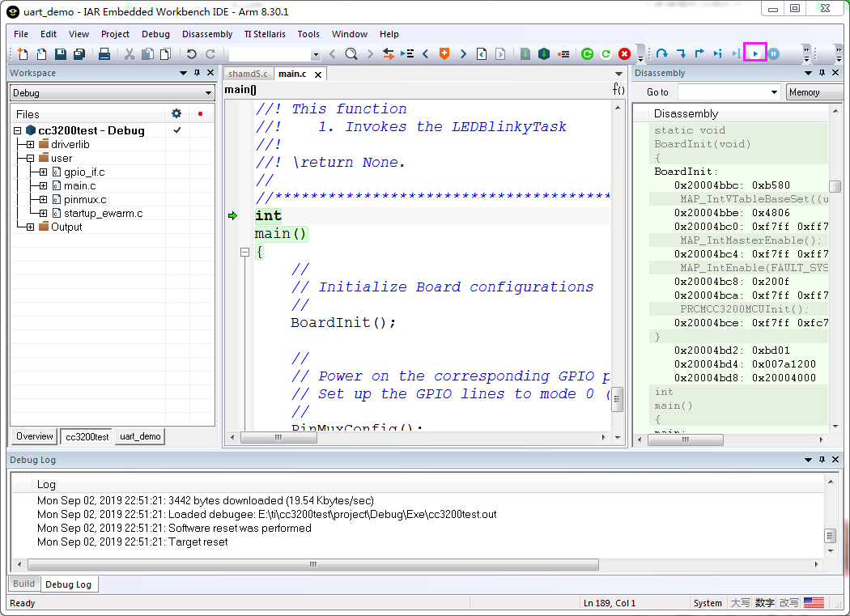Image resolution: width=850 pixels, height=616 pixels.
Task: Switch to the shamd5.c editor tab
Action: coord(248,74)
